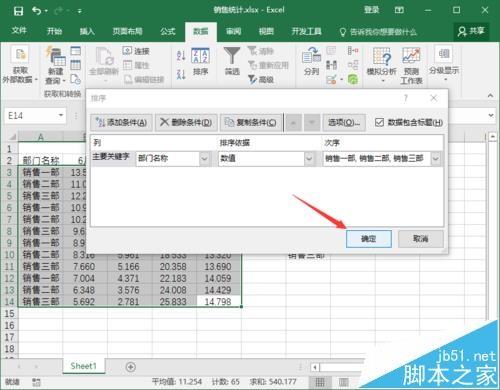Click the Delete Level (删除条件) button

(186, 123)
